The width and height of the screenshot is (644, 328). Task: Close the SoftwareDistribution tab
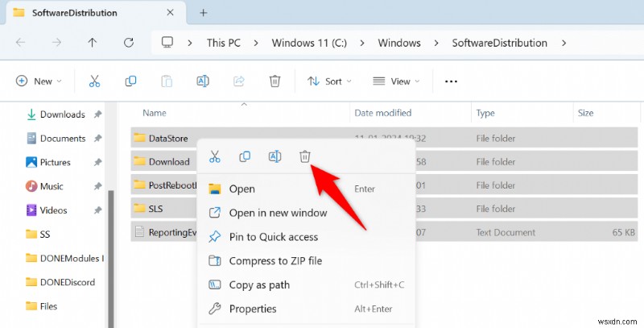170,13
